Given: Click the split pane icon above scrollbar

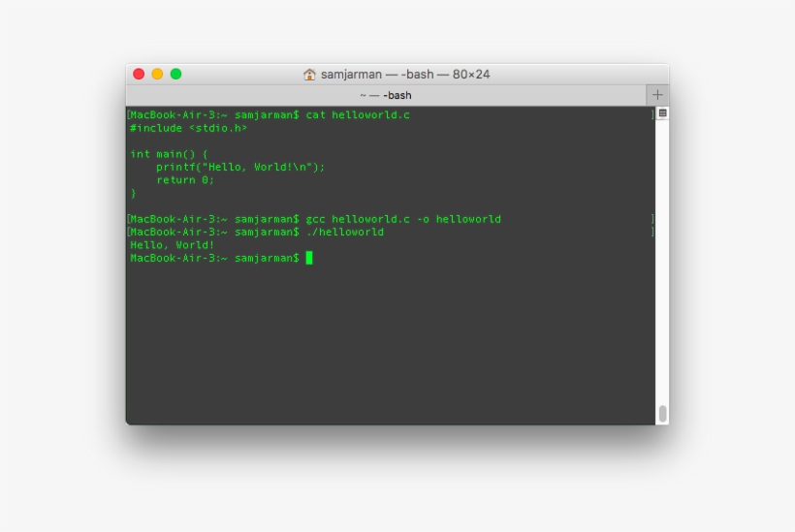Looking at the screenshot, I should tap(662, 113).
